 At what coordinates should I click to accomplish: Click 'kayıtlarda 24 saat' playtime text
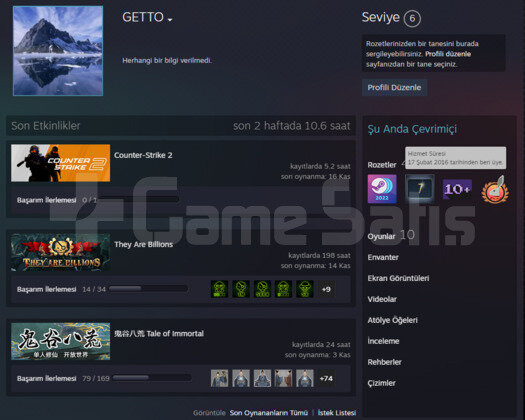[x=321, y=345]
